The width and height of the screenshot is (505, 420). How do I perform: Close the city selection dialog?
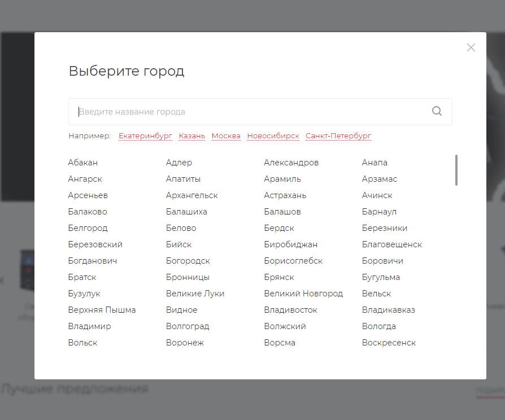[471, 47]
